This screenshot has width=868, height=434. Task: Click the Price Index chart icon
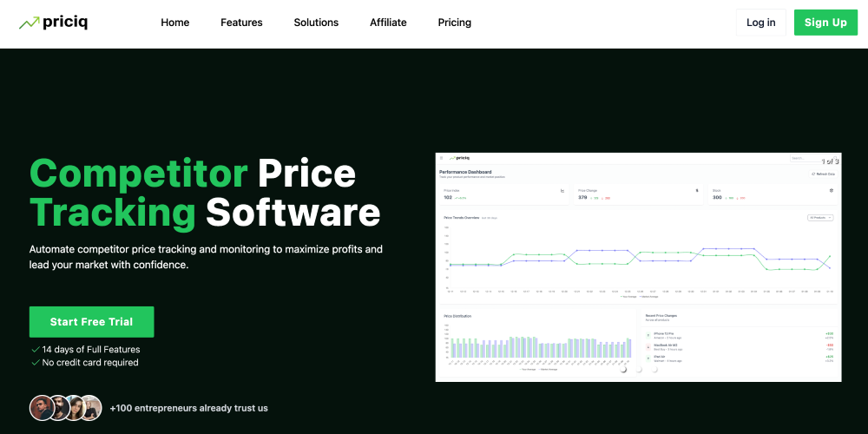tap(562, 191)
